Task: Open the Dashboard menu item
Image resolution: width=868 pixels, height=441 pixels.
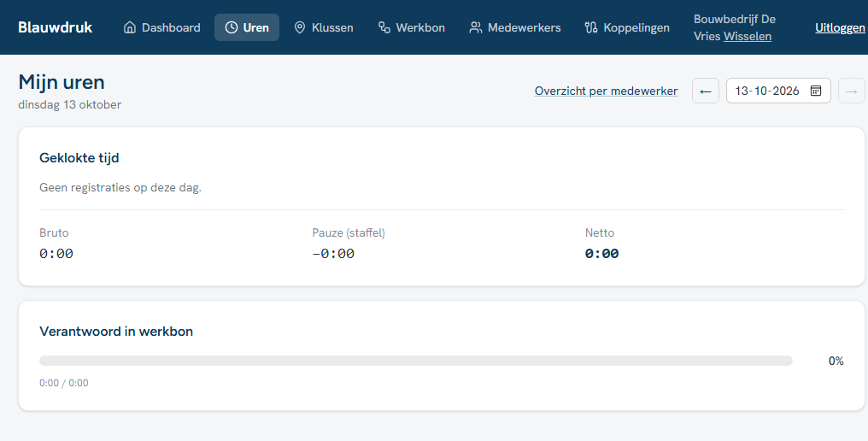Action: tap(161, 27)
